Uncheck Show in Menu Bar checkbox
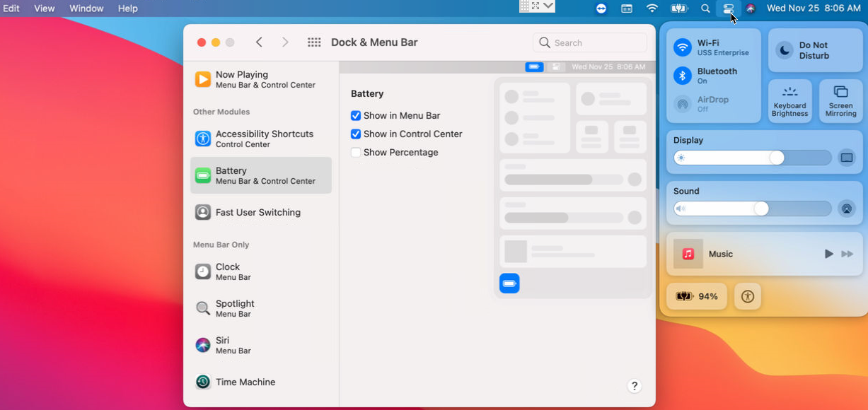The height and width of the screenshot is (410, 868). pos(356,116)
